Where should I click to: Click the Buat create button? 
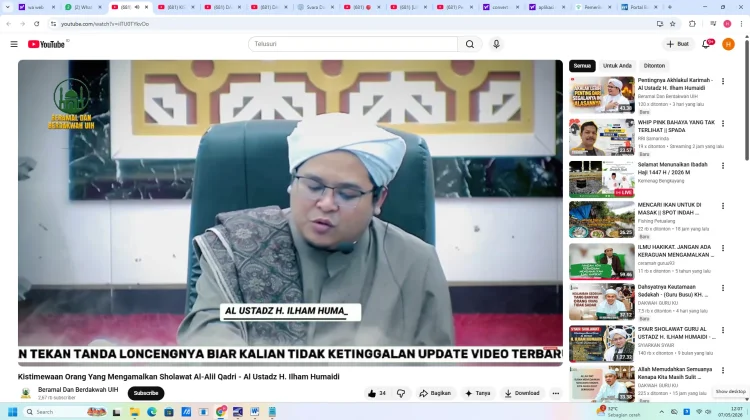click(678, 44)
